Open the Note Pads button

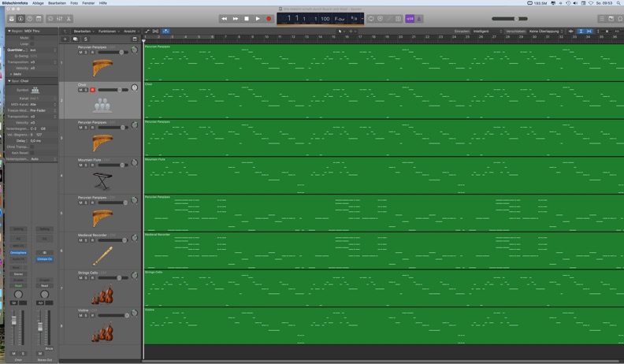coord(611,19)
